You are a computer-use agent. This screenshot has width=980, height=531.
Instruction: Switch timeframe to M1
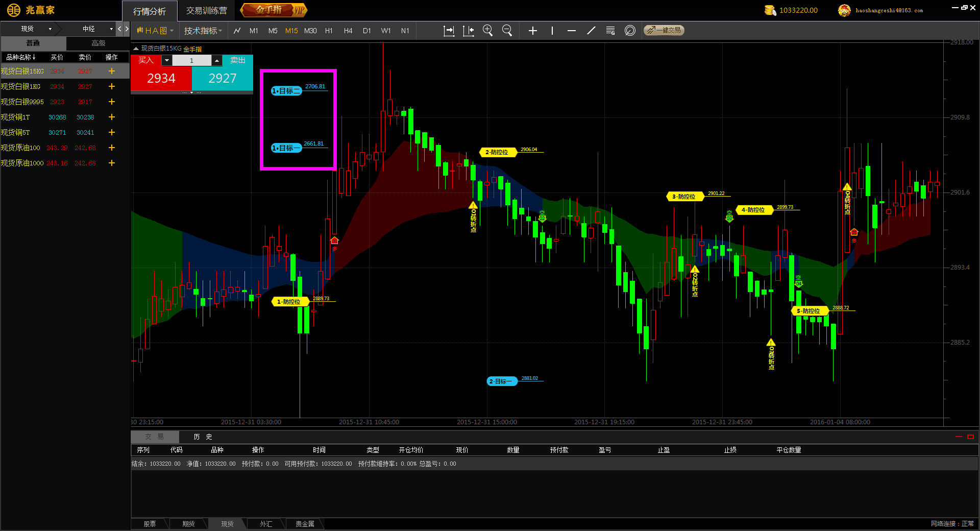254,31
